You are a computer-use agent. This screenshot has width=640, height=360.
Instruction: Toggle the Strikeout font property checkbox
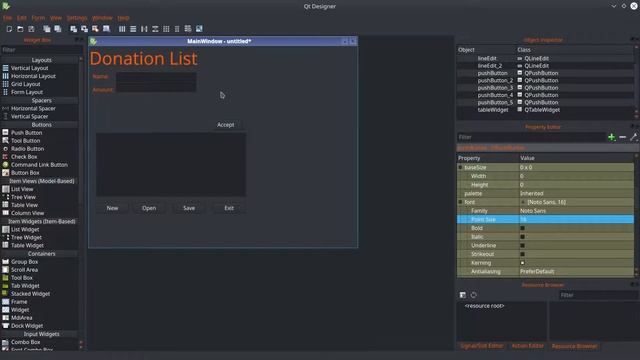(522, 254)
